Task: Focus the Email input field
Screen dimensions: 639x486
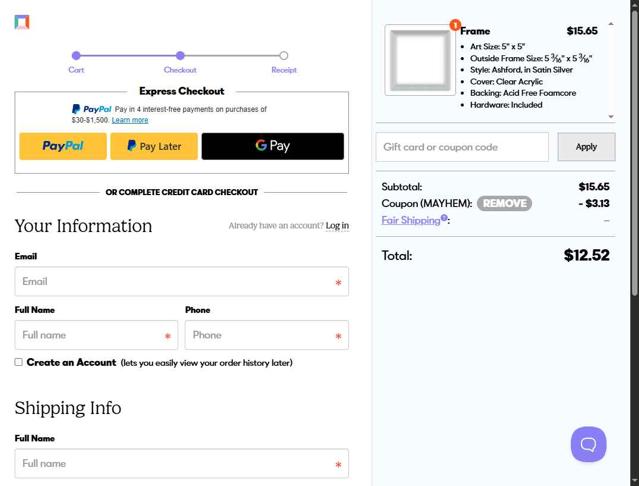Action: (x=181, y=281)
